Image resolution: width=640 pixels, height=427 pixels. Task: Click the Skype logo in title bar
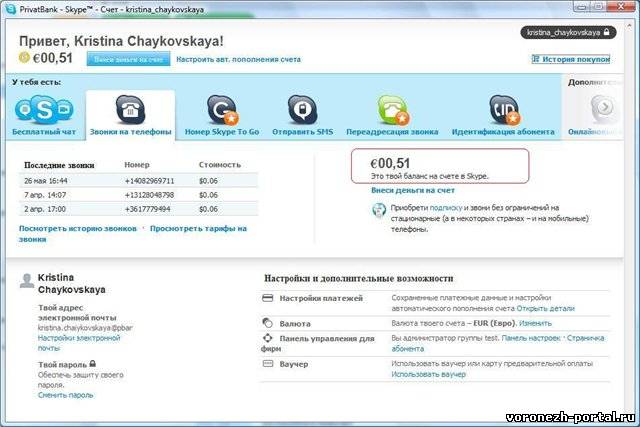coord(10,9)
